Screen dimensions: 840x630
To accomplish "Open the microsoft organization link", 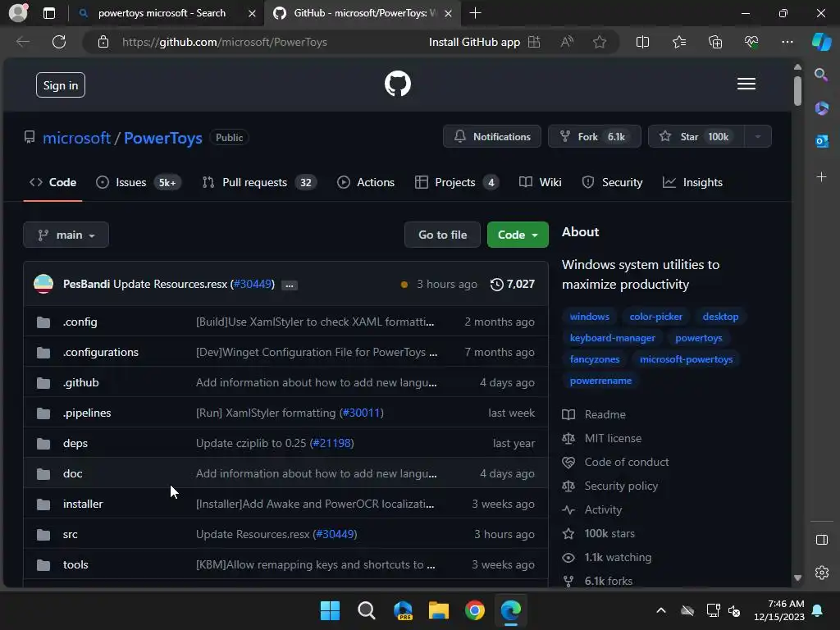I will (76, 138).
